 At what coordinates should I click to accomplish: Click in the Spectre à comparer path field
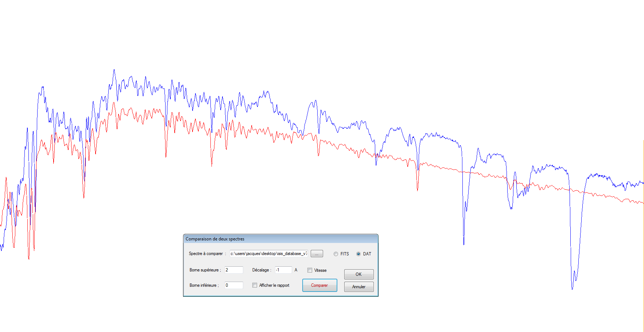(x=268, y=254)
